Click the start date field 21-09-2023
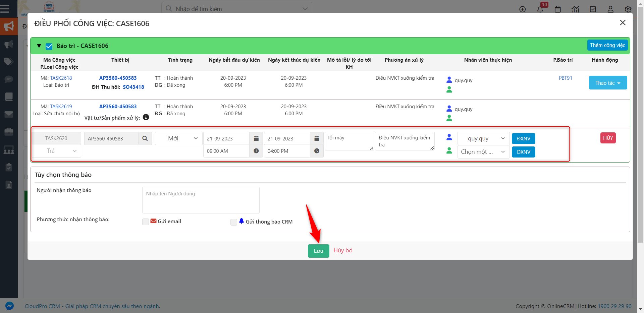This screenshot has width=644, height=313. [226, 138]
